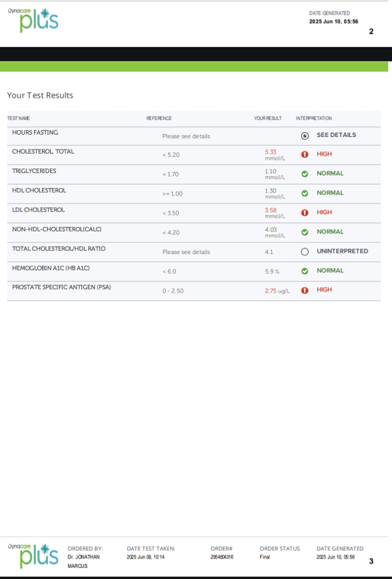This screenshot has height=579, width=392.
Task: Click the green check icon for HDL Cholesterol
Action: (305, 193)
